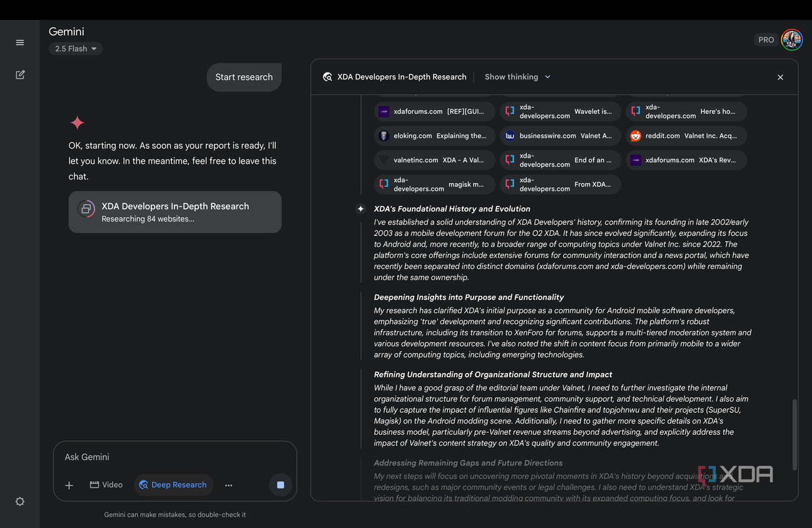Screen dimensions: 812x528
Task: Click 'Addressing Remaining Gaps and Future Directions' heading
Action: pos(469,463)
